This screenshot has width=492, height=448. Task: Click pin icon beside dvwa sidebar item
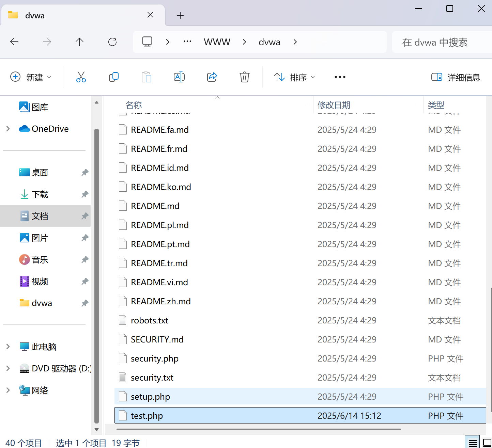[x=85, y=303]
